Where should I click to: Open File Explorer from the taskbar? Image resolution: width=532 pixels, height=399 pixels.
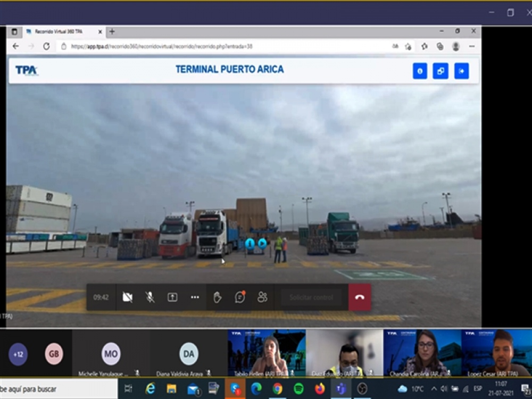pyautogui.click(x=171, y=389)
